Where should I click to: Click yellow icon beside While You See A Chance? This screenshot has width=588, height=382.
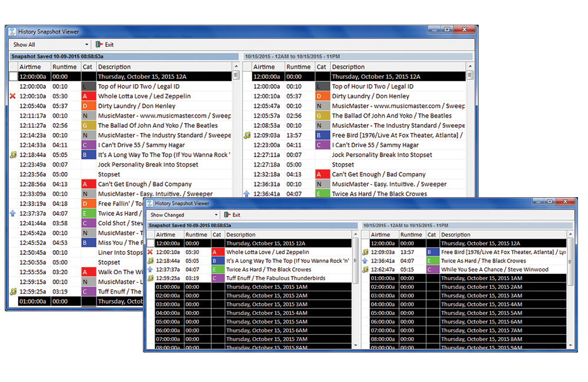[x=365, y=270]
